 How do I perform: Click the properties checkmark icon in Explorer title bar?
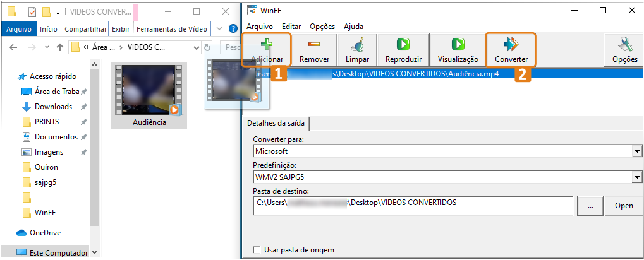[x=32, y=11]
